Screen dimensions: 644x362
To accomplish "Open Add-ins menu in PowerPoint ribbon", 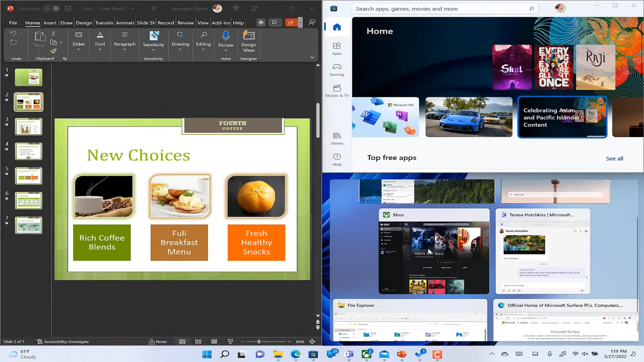I will click(x=221, y=23).
